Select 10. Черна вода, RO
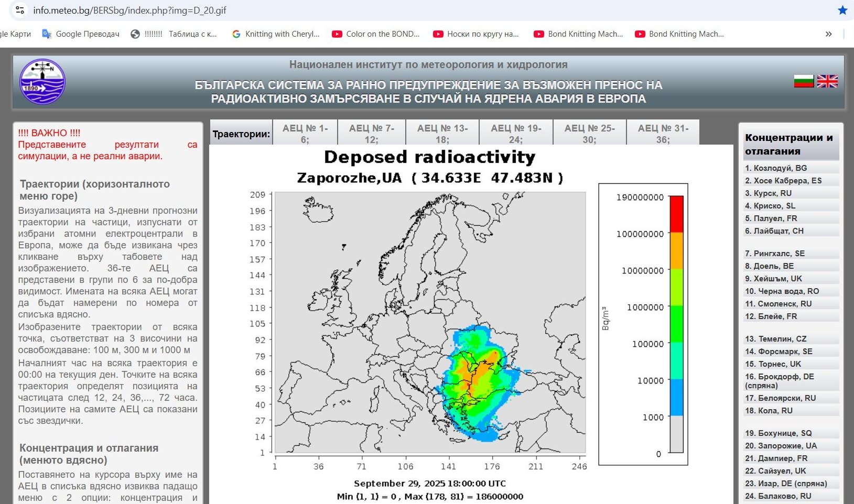Image resolution: width=854 pixels, height=504 pixels. [x=791, y=291]
